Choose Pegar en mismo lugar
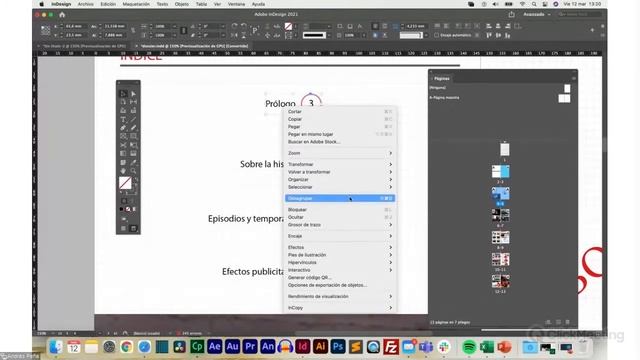 [x=340, y=134]
